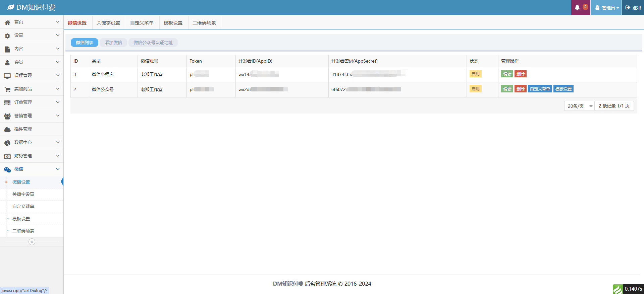Click the home icon in sidebar
This screenshot has height=294, width=644.
7,22
